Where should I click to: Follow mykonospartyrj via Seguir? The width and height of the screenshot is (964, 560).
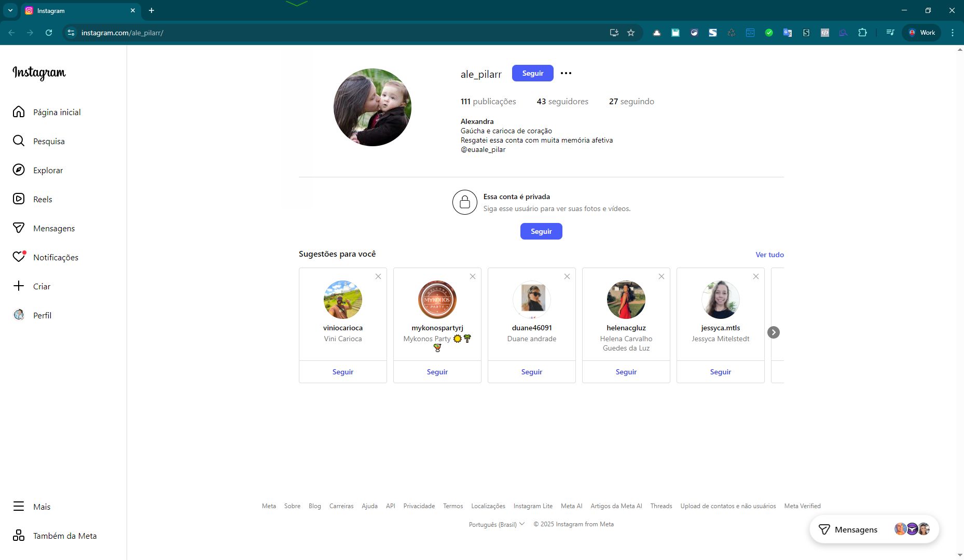pyautogui.click(x=437, y=372)
